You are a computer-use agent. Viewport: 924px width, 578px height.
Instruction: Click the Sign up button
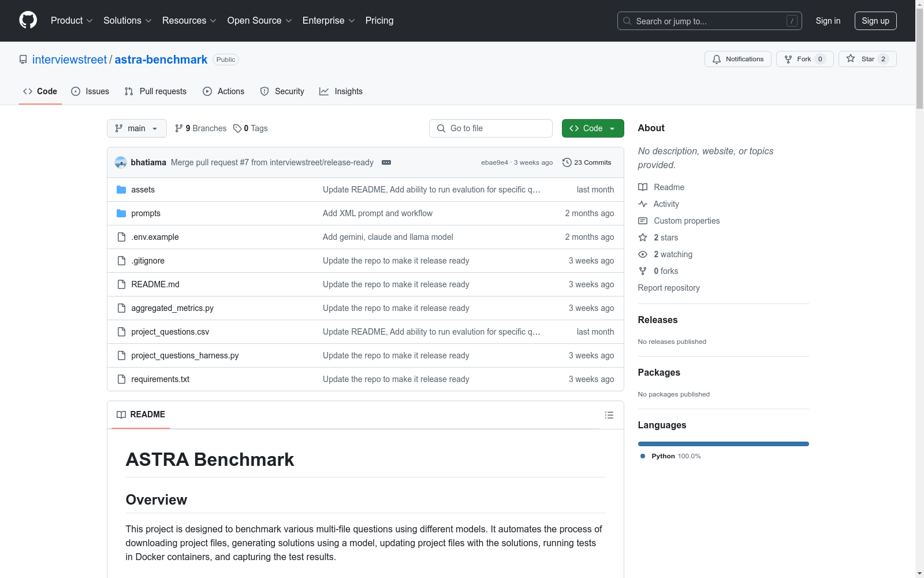[875, 21]
